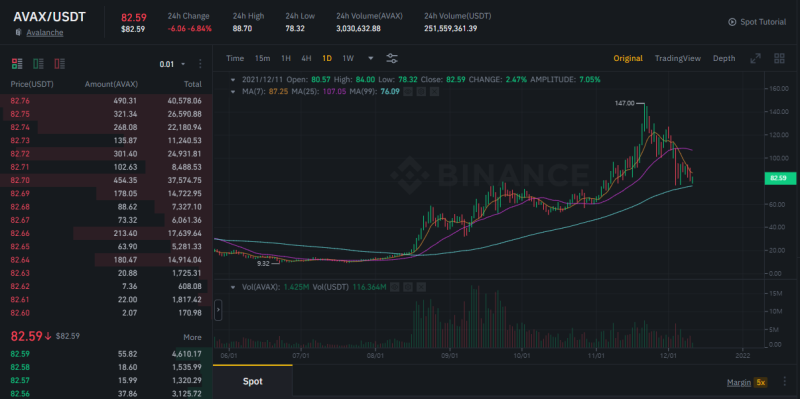The image size is (800, 399).
Task: Open the grid layout icon beside Depth
Action: point(779,58)
